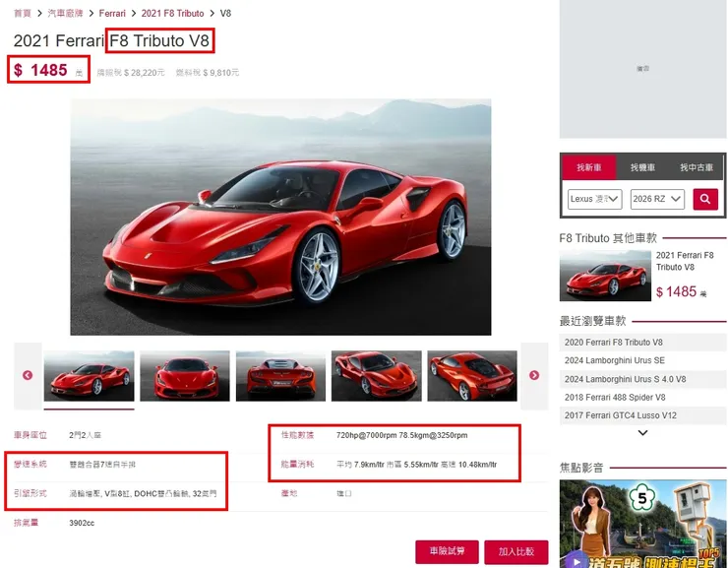The image size is (728, 568).
Task: Open 汽車廠牌 breadcrumb link
Action: pyautogui.click(x=65, y=14)
